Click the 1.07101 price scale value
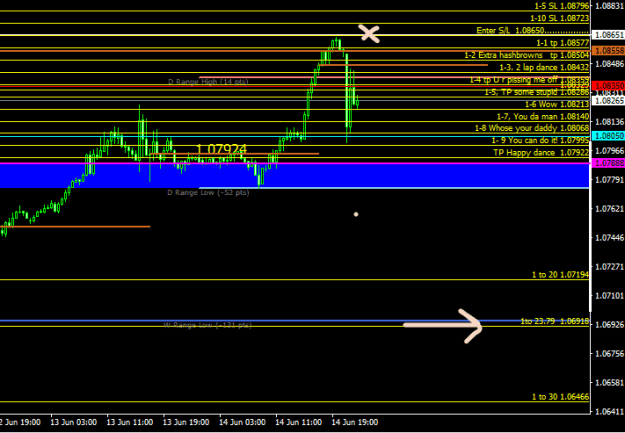Image resolution: width=625 pixels, height=433 pixels. coord(609,295)
